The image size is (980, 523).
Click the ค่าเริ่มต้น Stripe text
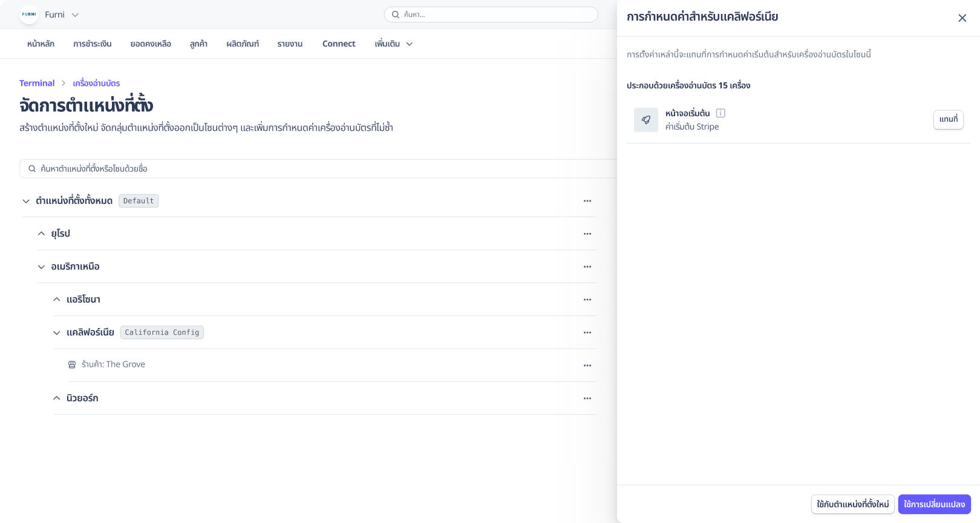[x=692, y=127]
